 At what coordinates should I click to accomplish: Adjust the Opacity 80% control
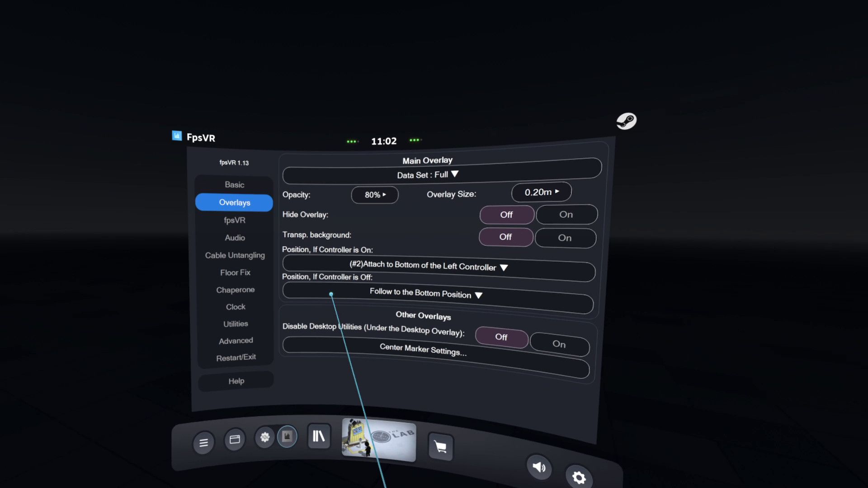tap(374, 195)
